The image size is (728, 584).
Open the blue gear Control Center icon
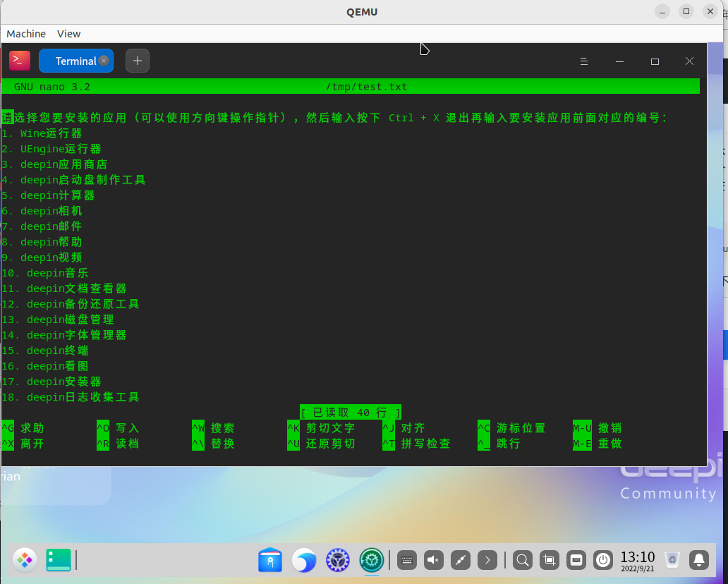pyautogui.click(x=337, y=560)
